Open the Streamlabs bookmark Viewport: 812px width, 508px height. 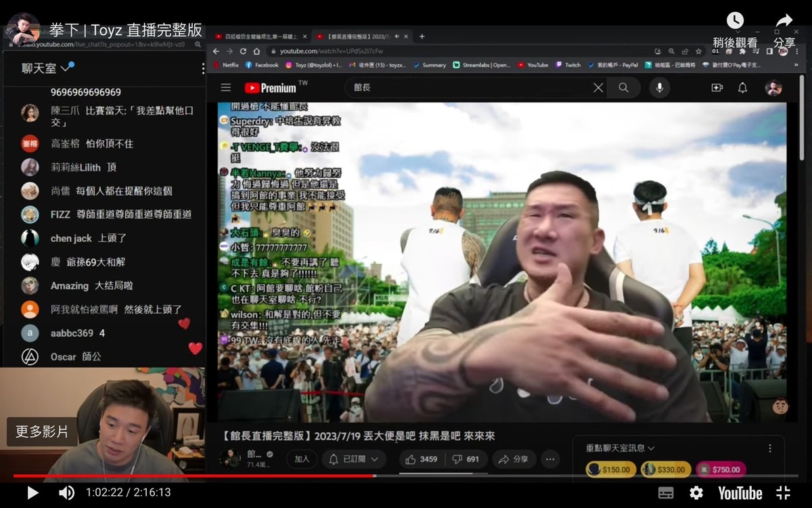click(482, 65)
